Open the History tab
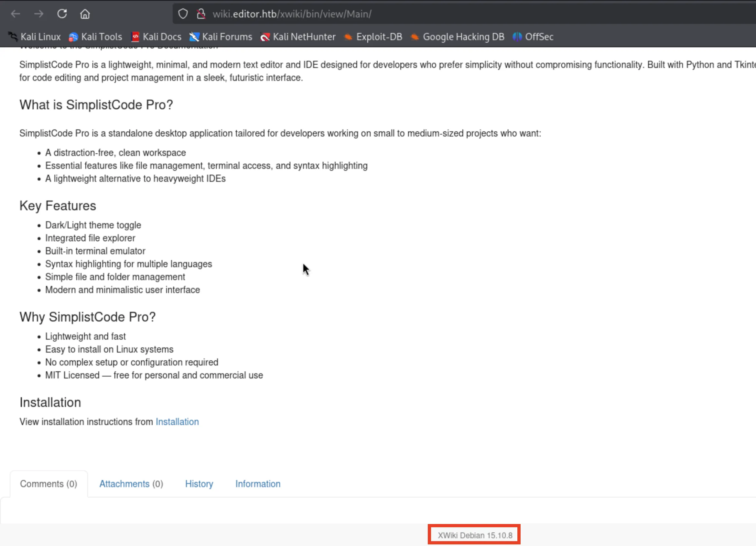 pos(199,484)
